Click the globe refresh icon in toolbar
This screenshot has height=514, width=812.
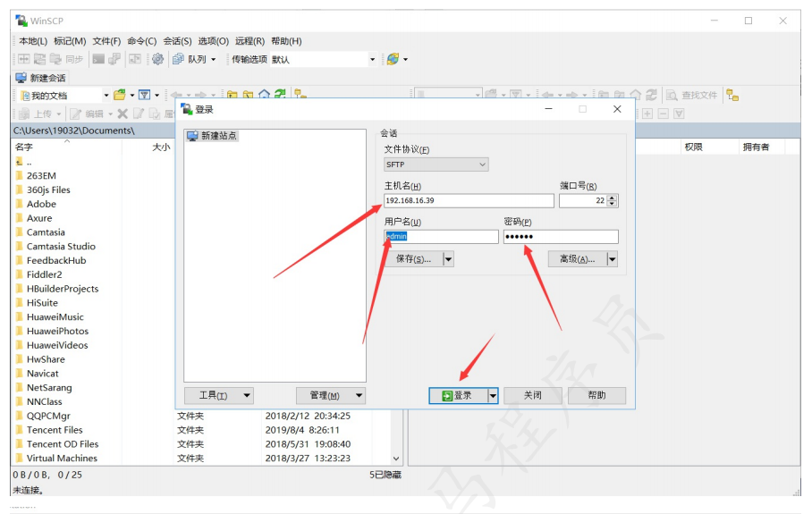pyautogui.click(x=393, y=59)
